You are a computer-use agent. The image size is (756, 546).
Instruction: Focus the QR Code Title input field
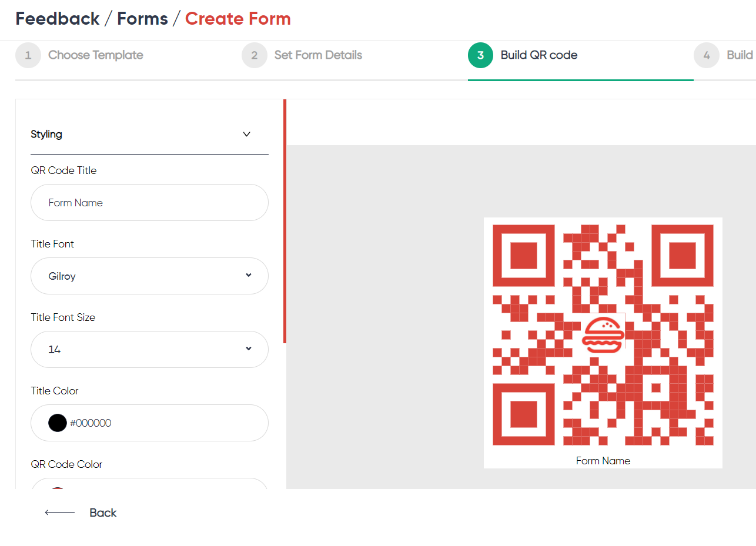[x=149, y=203]
